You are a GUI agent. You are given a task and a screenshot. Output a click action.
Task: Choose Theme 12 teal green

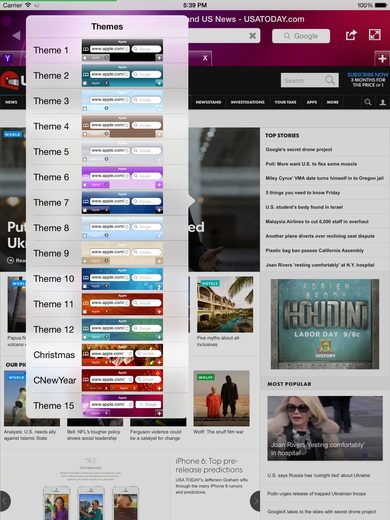tap(107, 329)
